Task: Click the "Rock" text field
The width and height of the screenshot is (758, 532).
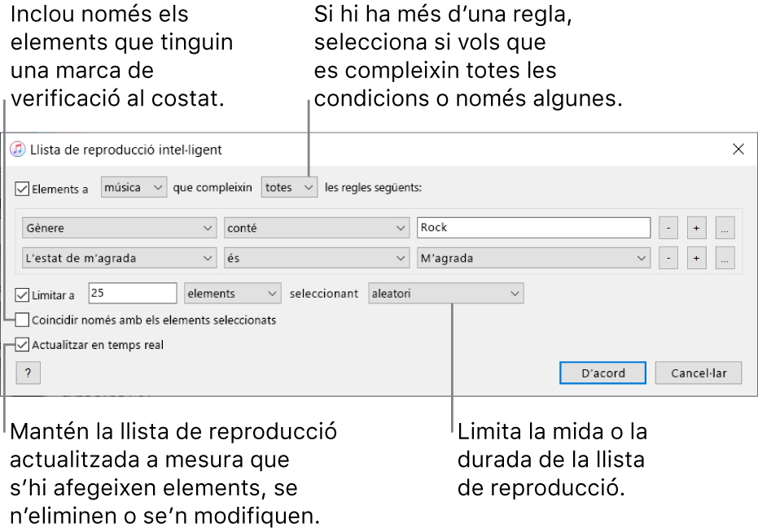Action: coord(534,228)
